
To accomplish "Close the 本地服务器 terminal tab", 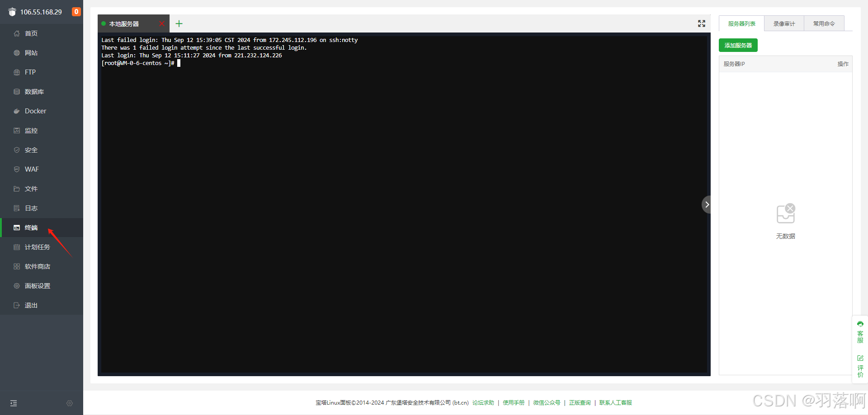I will 162,23.
